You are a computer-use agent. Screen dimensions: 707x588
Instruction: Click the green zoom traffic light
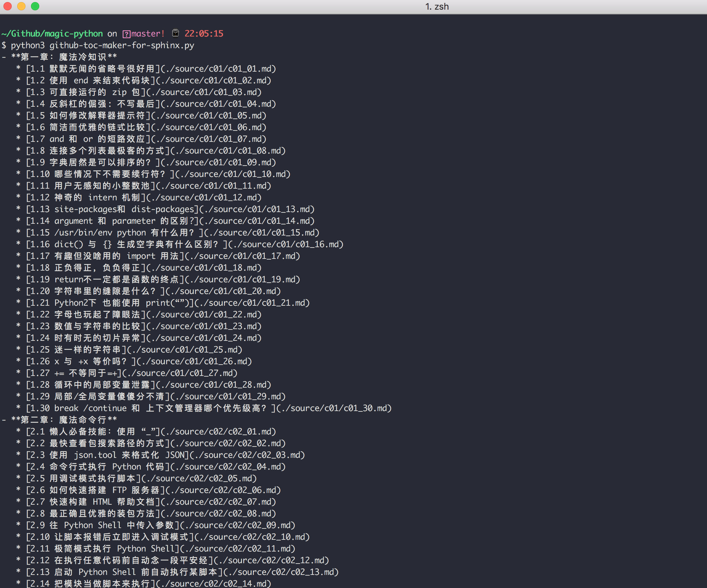point(34,6)
